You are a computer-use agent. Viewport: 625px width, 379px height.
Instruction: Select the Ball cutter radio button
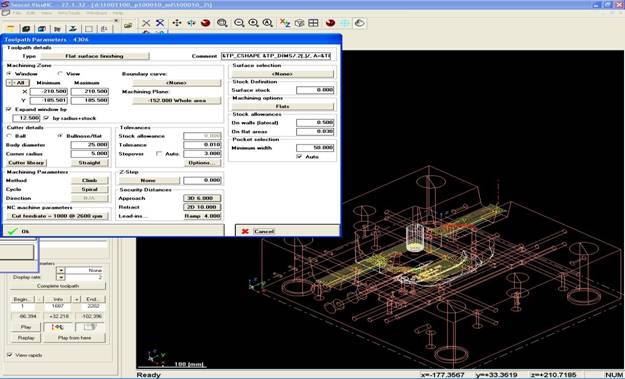click(9, 136)
